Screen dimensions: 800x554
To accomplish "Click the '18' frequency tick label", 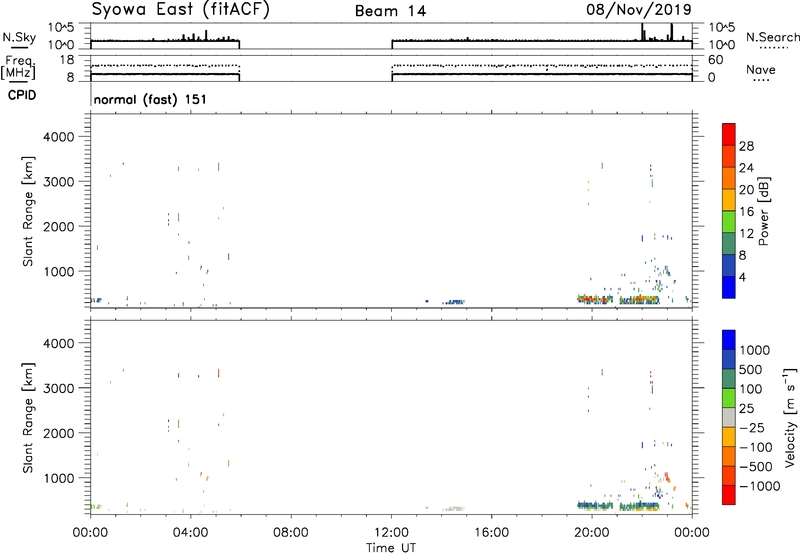I will (67, 60).
